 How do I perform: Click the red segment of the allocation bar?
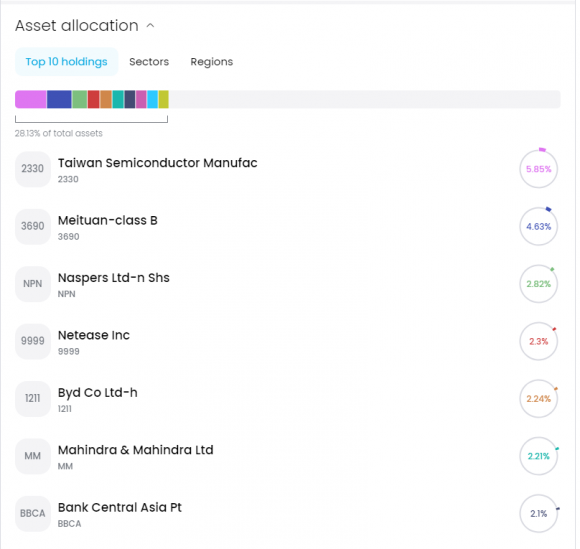click(94, 100)
